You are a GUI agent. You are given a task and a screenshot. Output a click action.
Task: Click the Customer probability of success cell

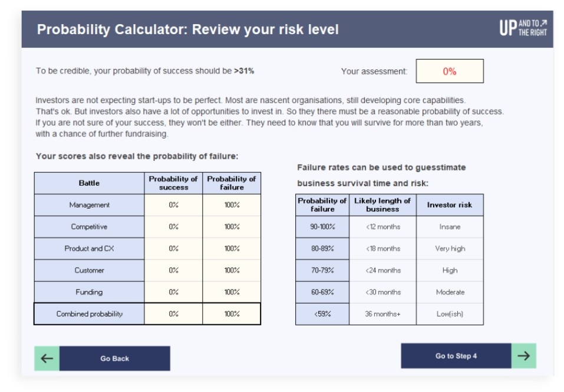point(173,271)
